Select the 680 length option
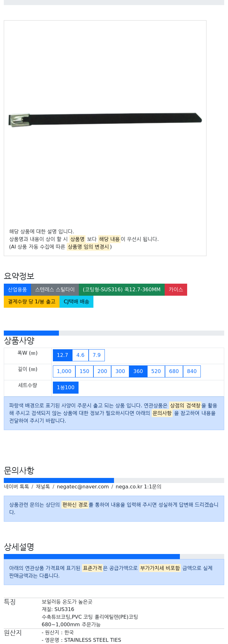This screenshot has height=644, width=228. tap(174, 371)
